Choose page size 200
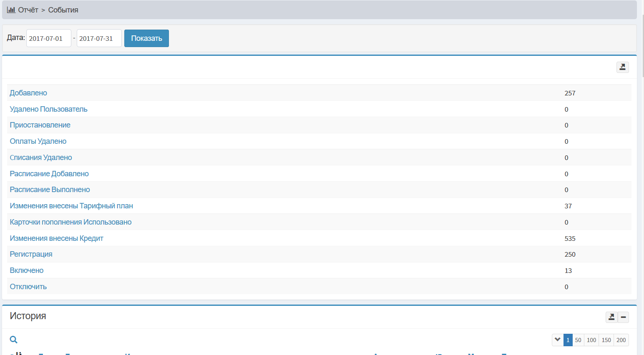This screenshot has width=644, height=355. coord(621,340)
